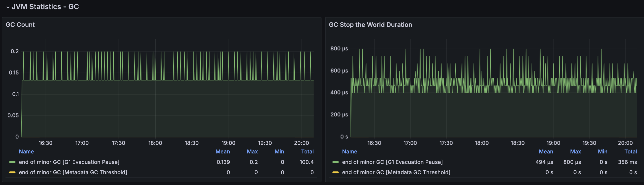The width and height of the screenshot is (644, 185).
Task: Sort GC Count legend by Max column
Action: tap(252, 151)
